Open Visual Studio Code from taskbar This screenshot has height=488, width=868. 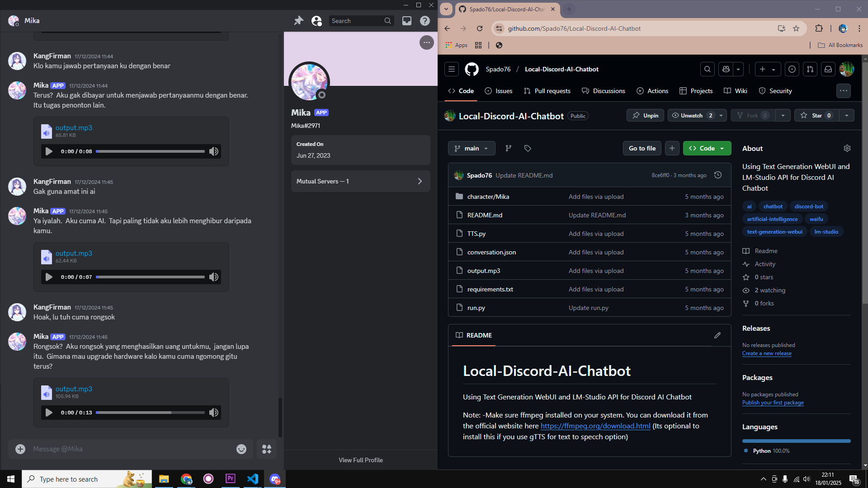tap(253, 479)
